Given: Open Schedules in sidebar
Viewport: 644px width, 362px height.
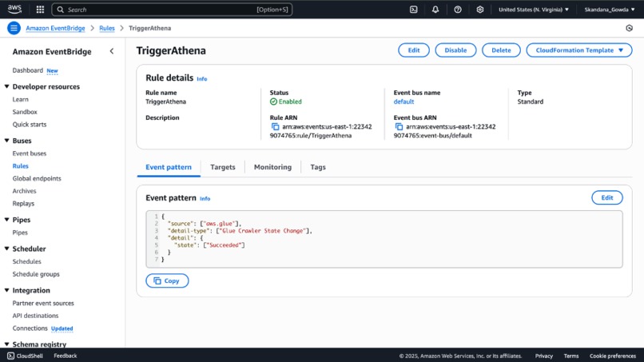Looking at the screenshot, I should click(26, 261).
